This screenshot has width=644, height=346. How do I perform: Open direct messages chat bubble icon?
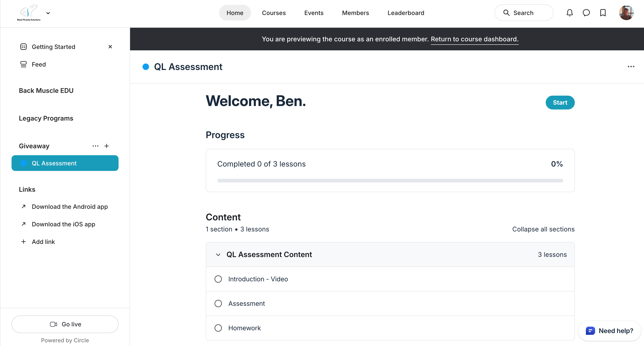586,13
